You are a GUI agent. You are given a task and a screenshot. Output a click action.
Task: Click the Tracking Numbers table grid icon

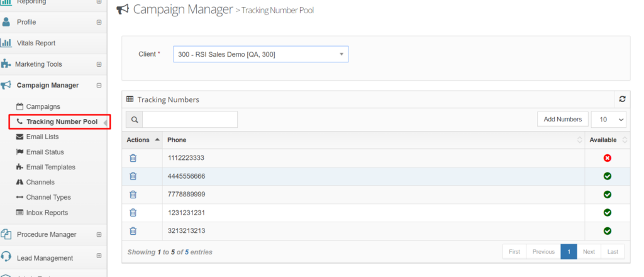pos(130,99)
